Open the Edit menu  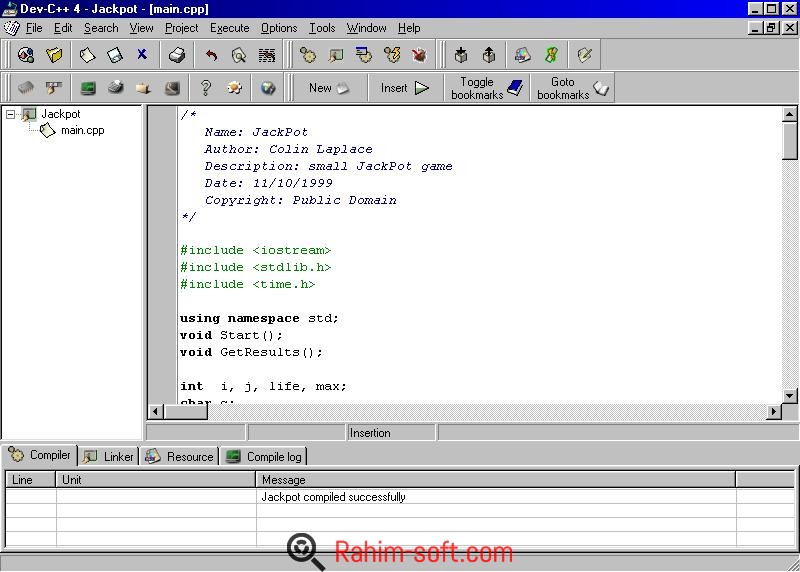pyautogui.click(x=63, y=28)
